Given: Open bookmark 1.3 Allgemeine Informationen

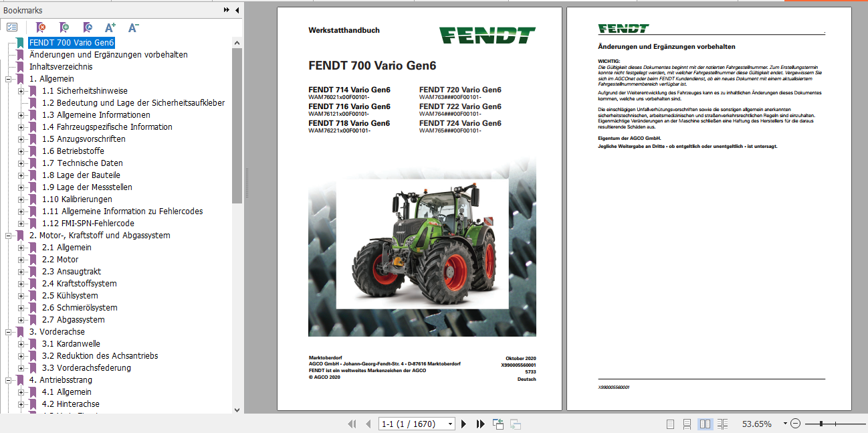Looking at the screenshot, I should [96, 115].
